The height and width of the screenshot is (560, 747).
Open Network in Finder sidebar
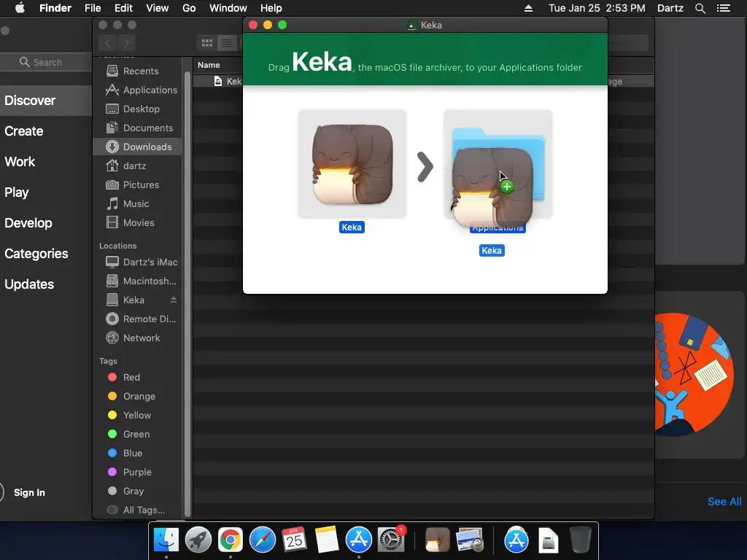[133, 338]
